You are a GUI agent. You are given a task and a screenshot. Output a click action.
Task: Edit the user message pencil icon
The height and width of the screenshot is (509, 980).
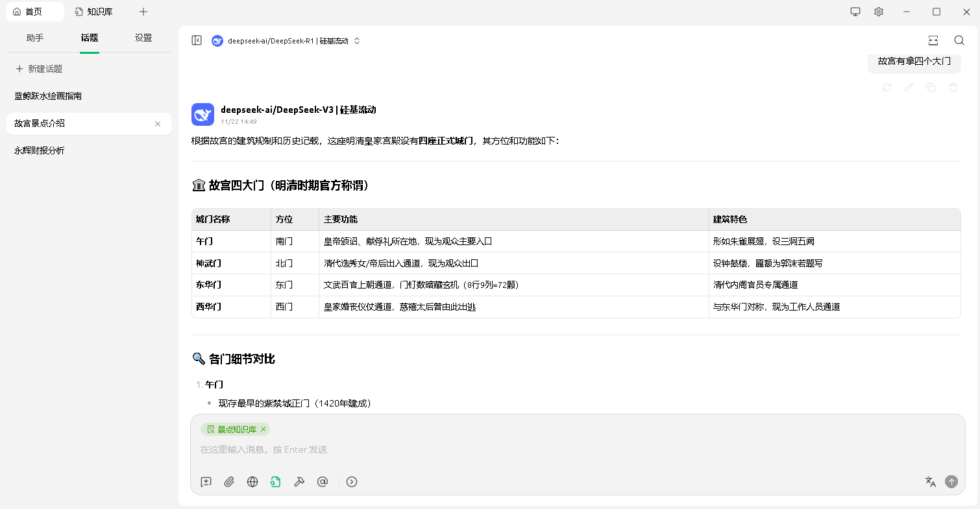click(x=909, y=87)
